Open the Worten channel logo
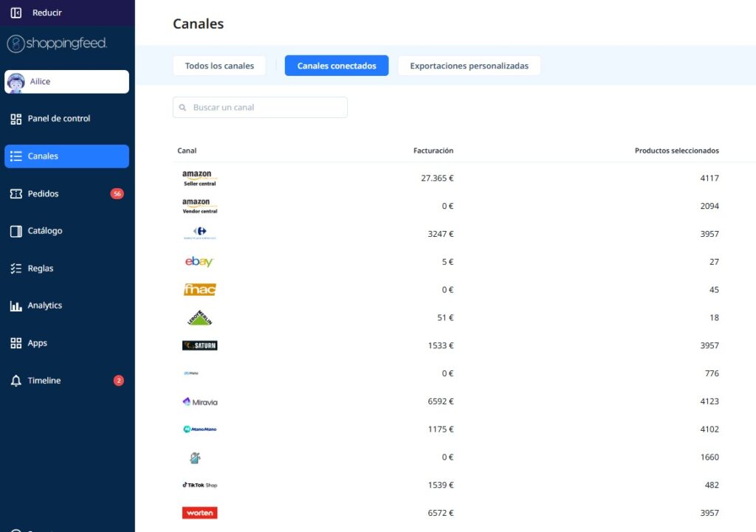Screen dimensions: 756x532 click(199, 513)
